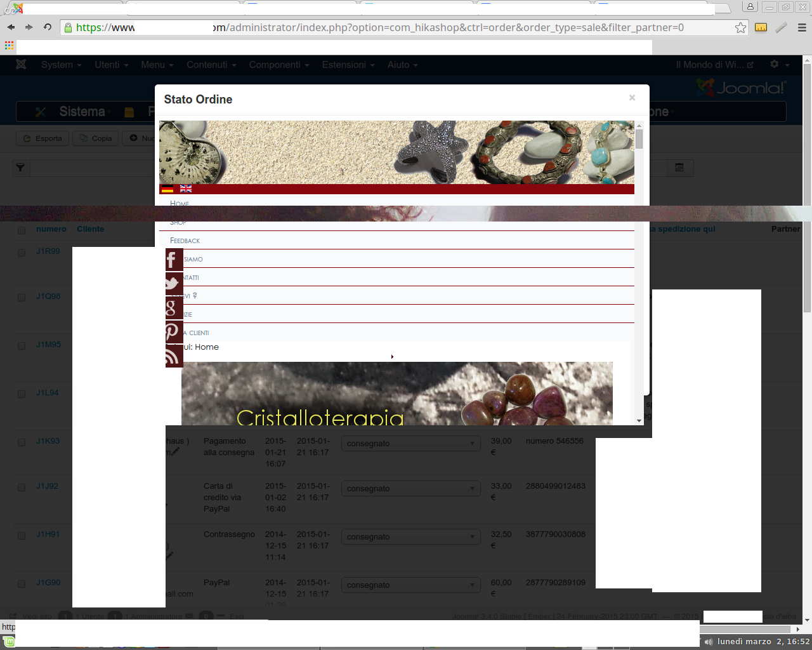
Task: Open order J1R99 link
Action: 48,251
